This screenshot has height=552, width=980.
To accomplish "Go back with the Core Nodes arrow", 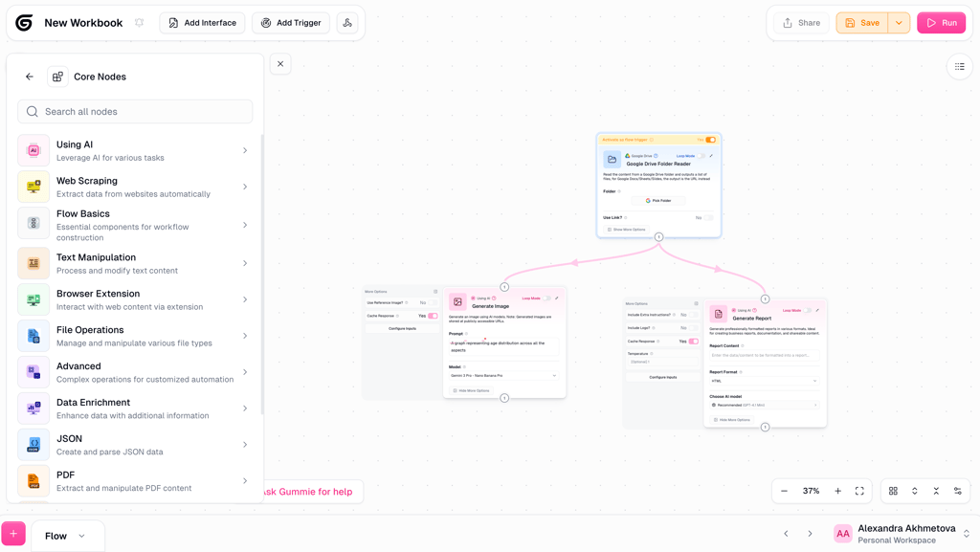I will click(x=30, y=77).
